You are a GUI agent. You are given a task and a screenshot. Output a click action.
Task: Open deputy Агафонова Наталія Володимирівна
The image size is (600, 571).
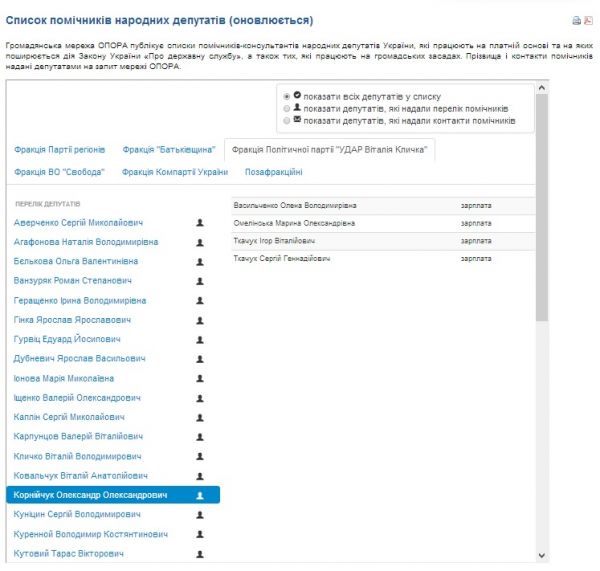click(86, 242)
